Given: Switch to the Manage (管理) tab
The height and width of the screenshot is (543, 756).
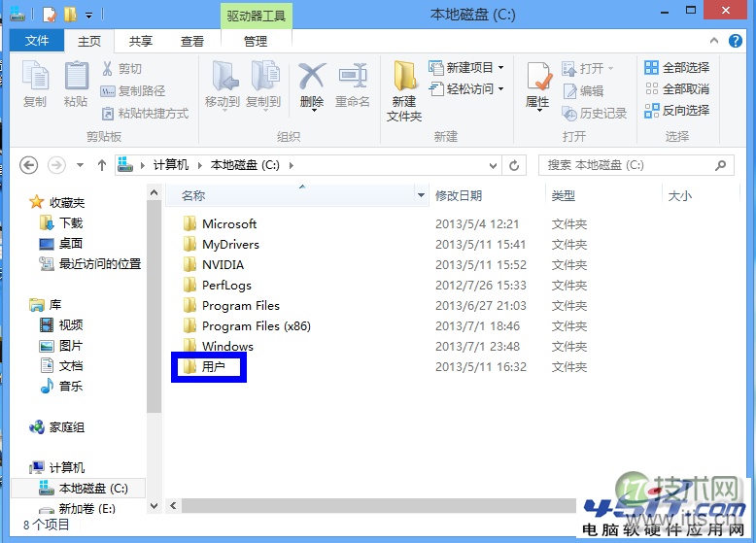Looking at the screenshot, I should click(256, 41).
